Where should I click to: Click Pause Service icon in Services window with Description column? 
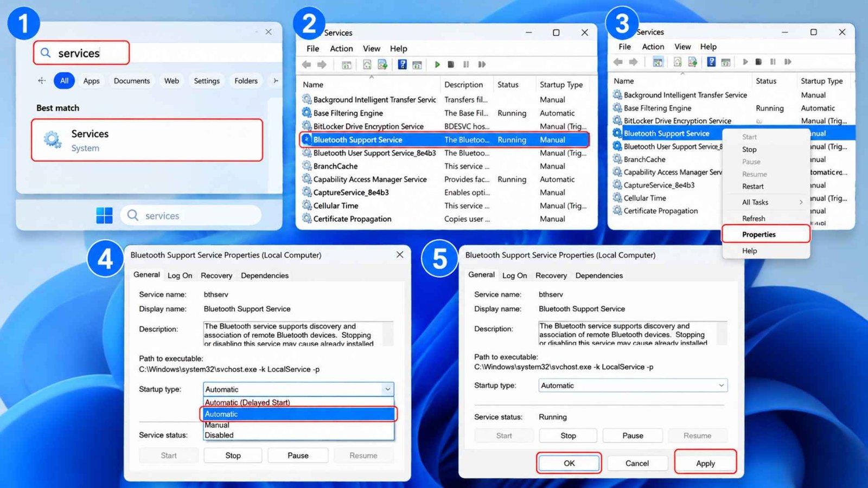pyautogui.click(x=466, y=65)
